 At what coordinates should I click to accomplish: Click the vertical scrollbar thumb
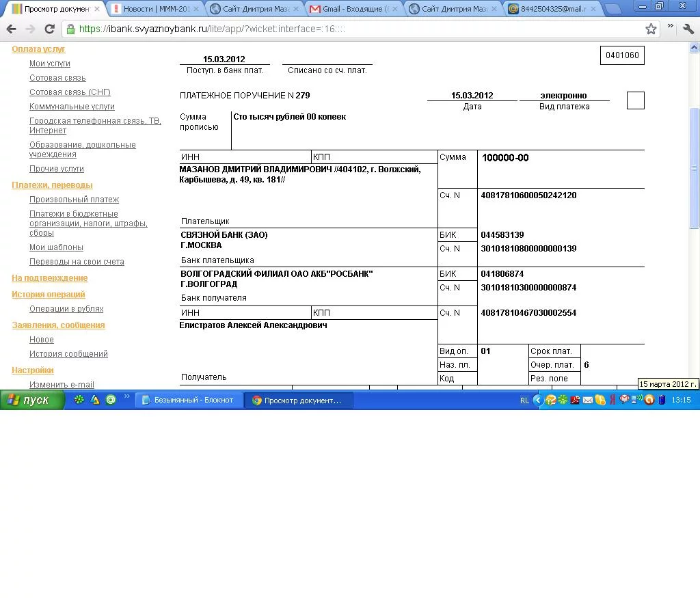pyautogui.click(x=695, y=168)
